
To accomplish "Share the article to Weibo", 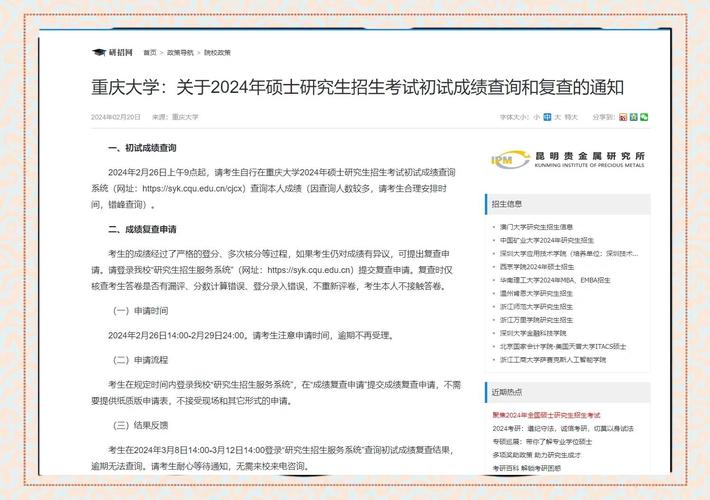I will pyautogui.click(x=623, y=117).
